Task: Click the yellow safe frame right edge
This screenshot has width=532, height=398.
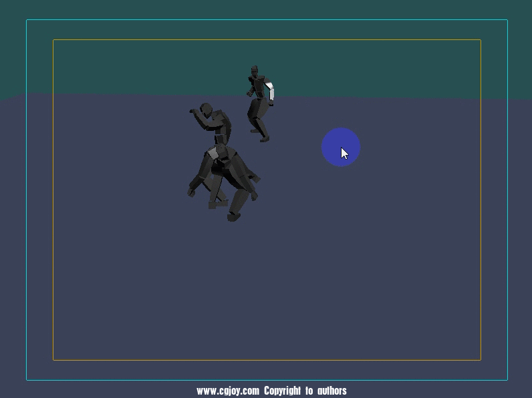Action: coord(481,200)
